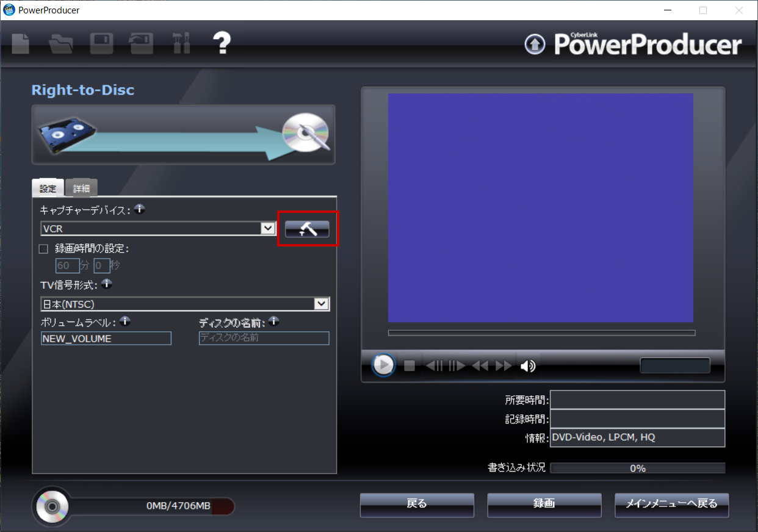Step one frame forward

[x=457, y=365]
